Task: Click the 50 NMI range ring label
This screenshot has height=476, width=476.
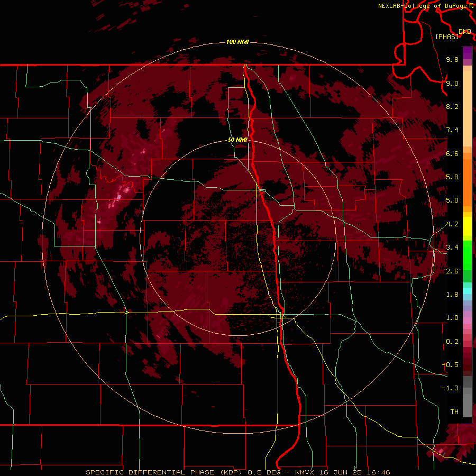Action: click(237, 140)
